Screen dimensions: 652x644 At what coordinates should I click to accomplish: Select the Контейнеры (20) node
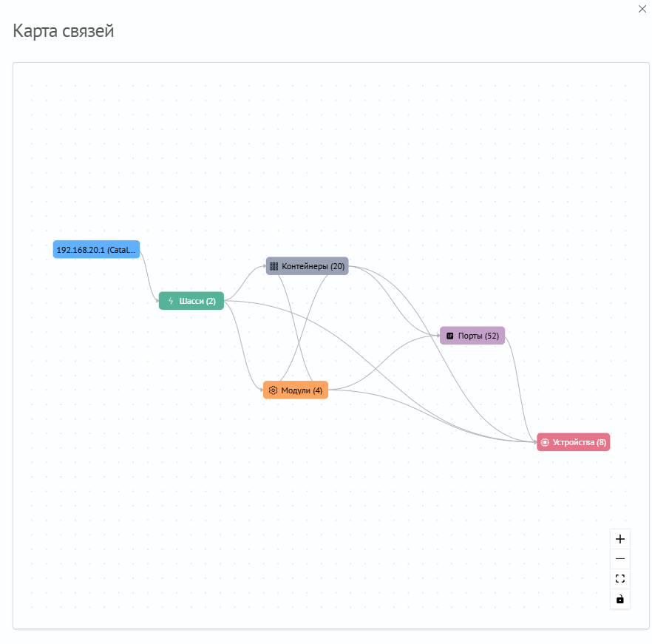pos(307,266)
